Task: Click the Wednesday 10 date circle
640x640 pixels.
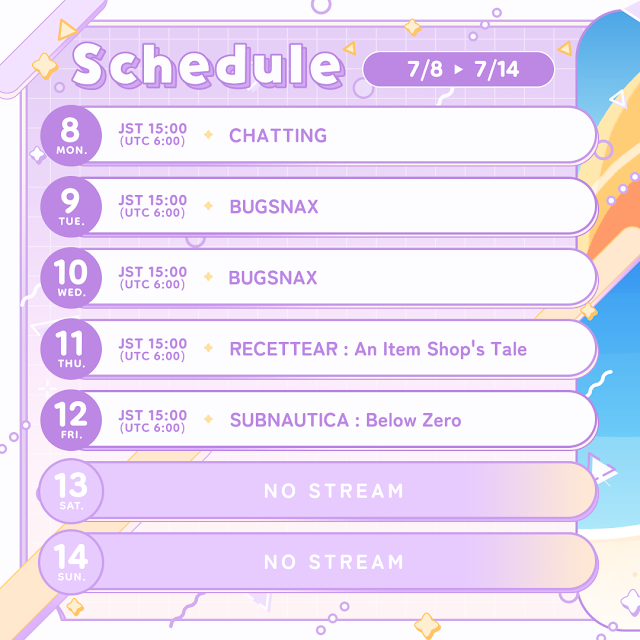Action: pos(71,278)
